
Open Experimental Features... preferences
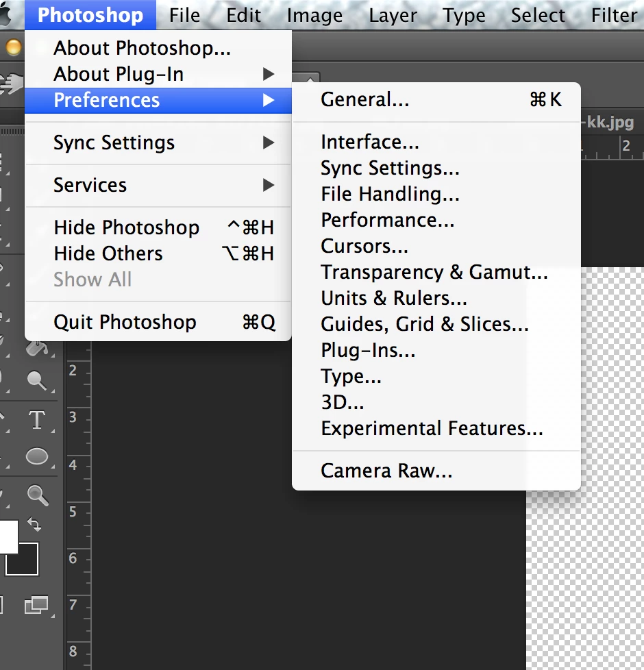tap(436, 429)
